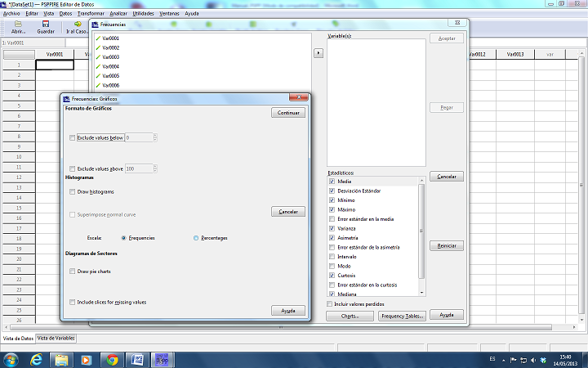
Task: Click the Estadísticos list scroll up arrow
Action: point(421,181)
